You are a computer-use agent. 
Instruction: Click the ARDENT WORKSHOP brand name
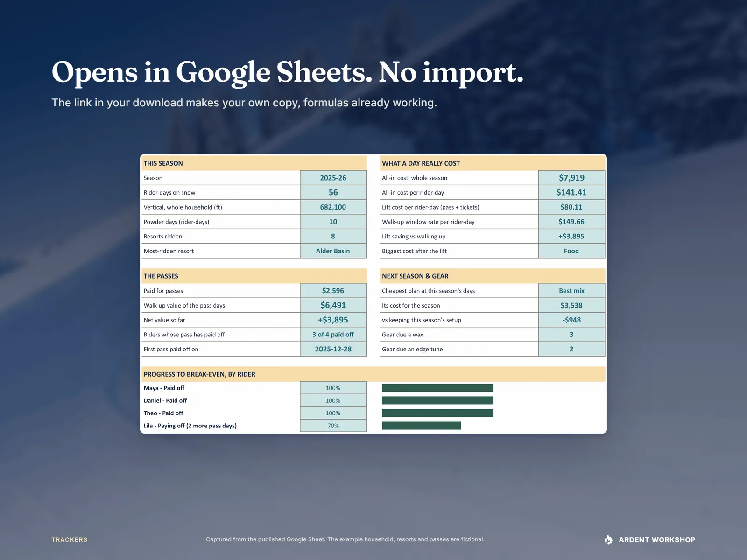(657, 539)
